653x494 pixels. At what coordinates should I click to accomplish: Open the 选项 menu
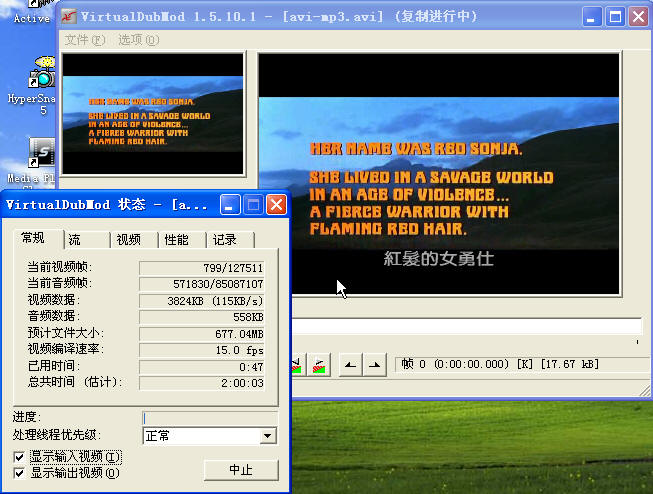(x=139, y=40)
